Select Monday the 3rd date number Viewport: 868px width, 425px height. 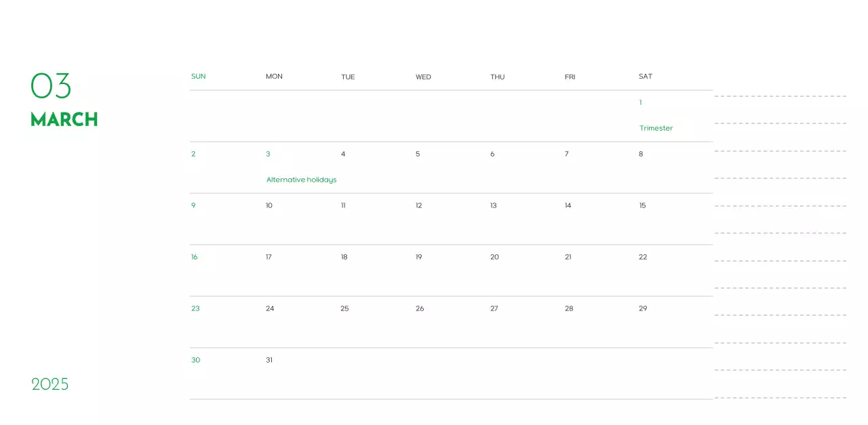coord(268,154)
